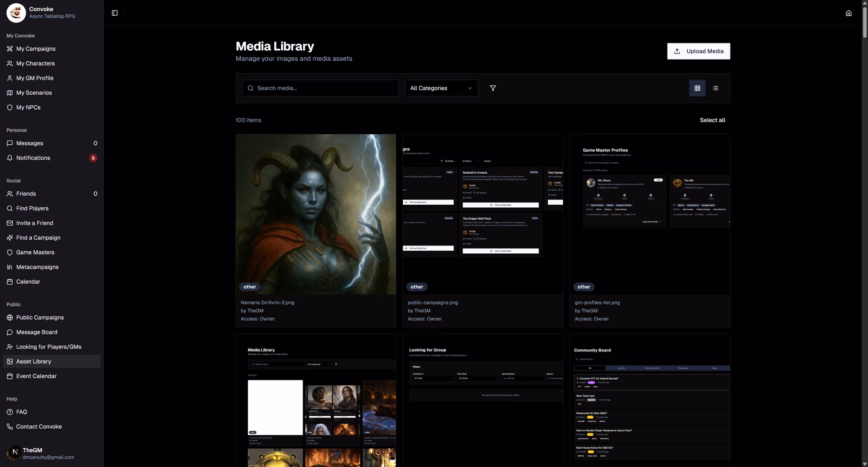Open My GM Profile

35,78
